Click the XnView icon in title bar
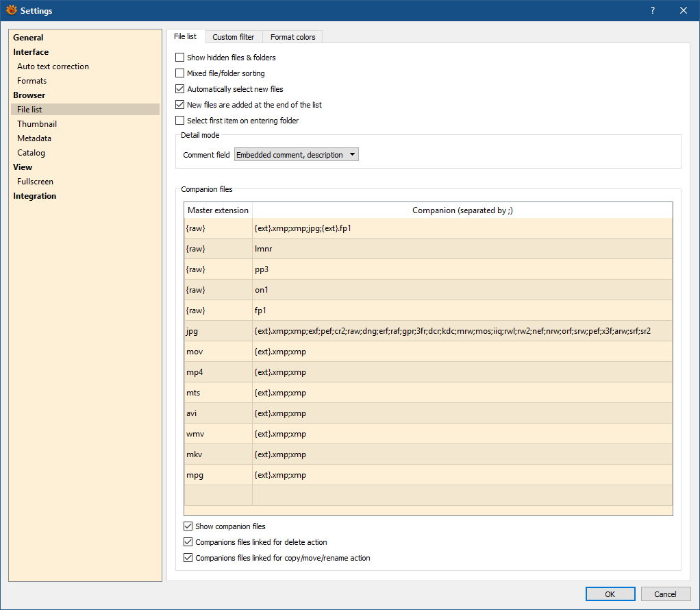This screenshot has width=700, height=610. point(11,10)
